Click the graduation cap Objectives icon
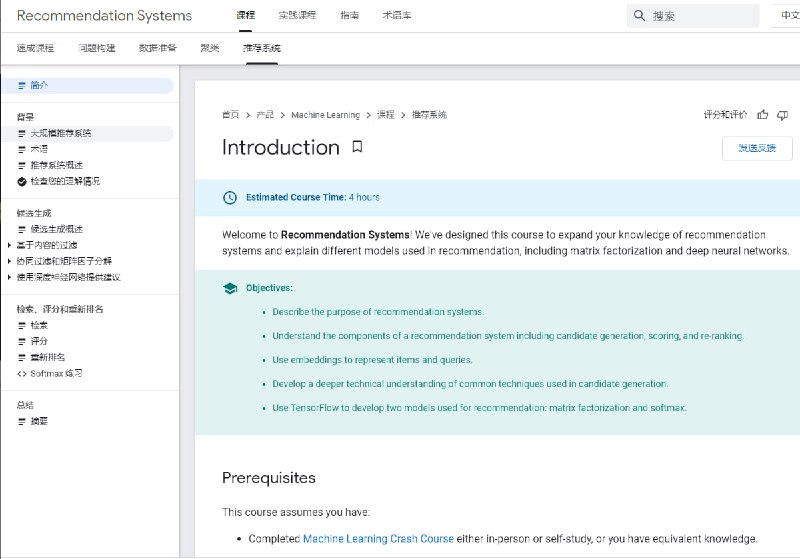Viewport: 800px width, 559px height. [230, 288]
